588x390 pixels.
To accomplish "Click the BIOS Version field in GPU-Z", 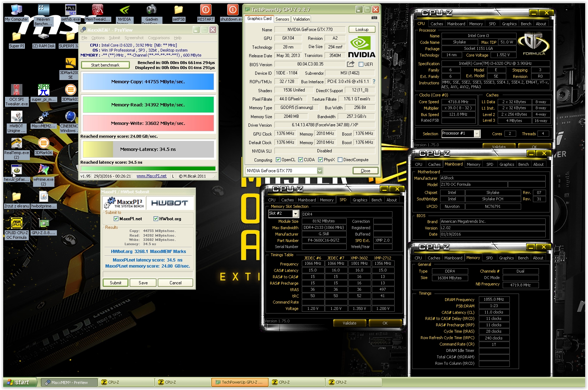I will pos(310,64).
